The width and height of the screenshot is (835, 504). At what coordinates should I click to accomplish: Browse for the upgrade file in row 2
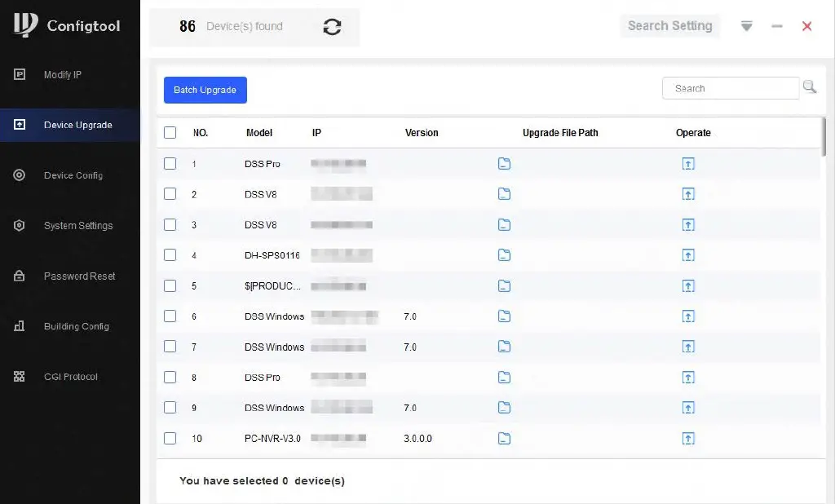pyautogui.click(x=504, y=194)
